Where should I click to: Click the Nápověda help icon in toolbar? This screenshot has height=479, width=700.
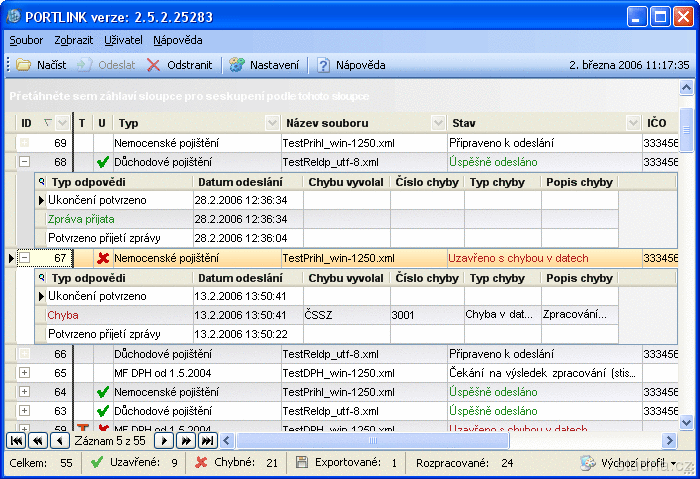coord(324,65)
